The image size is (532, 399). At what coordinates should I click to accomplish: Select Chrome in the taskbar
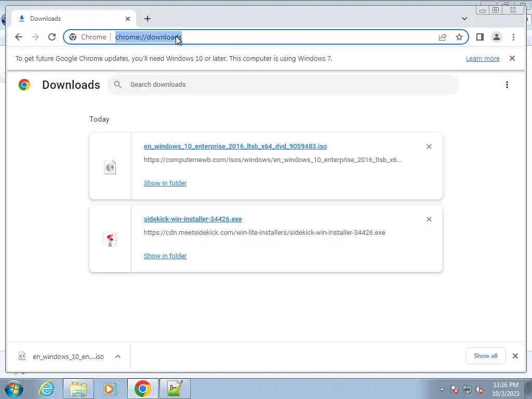click(x=142, y=389)
